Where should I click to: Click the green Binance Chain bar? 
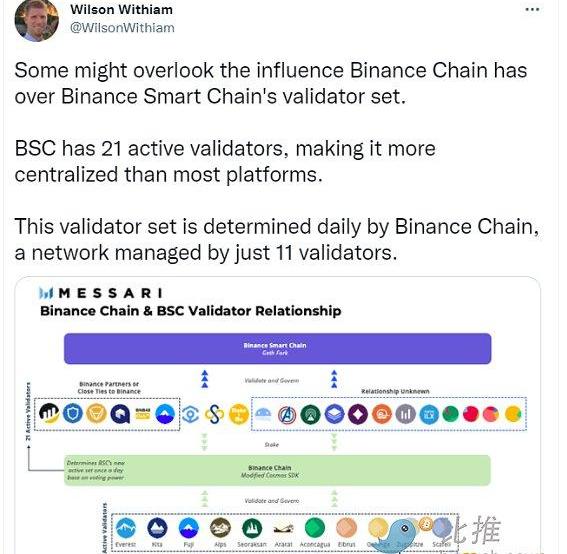pos(277,470)
